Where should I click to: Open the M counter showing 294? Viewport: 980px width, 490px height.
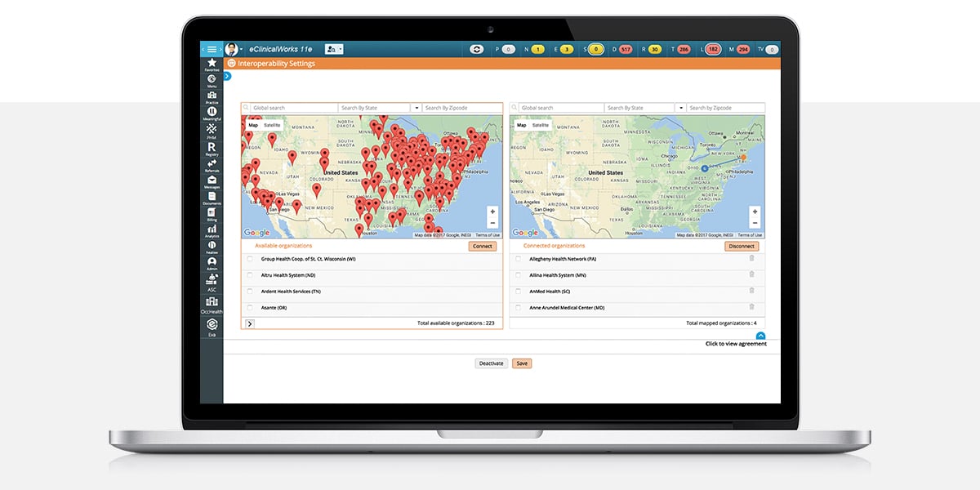743,50
